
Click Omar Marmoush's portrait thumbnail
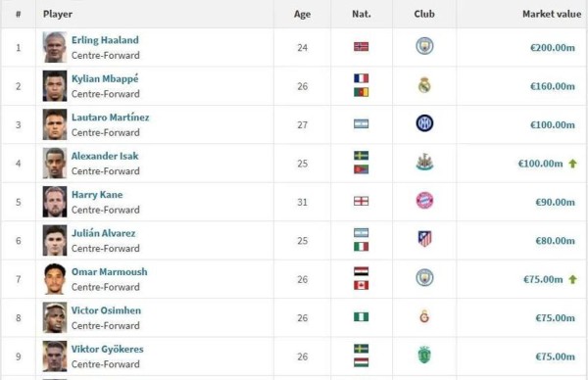pos(55,279)
